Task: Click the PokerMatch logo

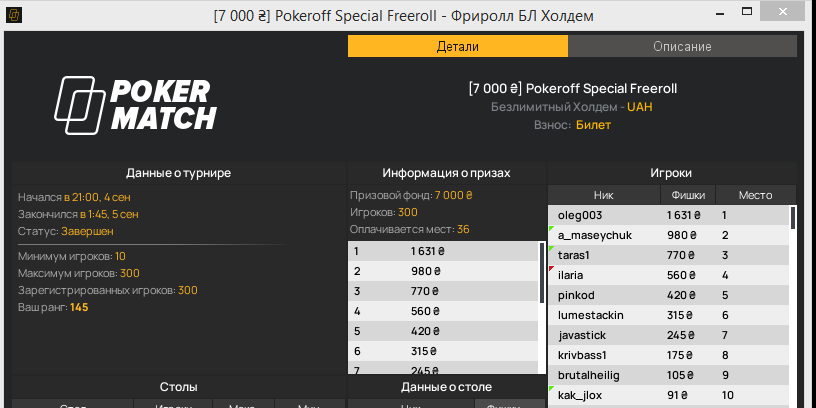Action: pos(134,105)
